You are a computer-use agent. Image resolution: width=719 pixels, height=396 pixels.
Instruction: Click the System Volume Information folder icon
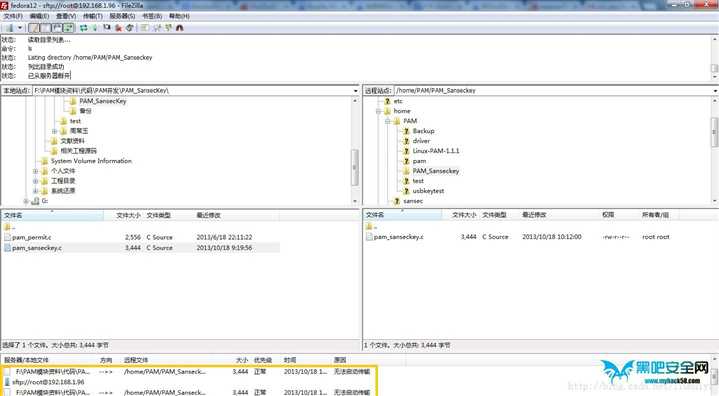pos(44,161)
